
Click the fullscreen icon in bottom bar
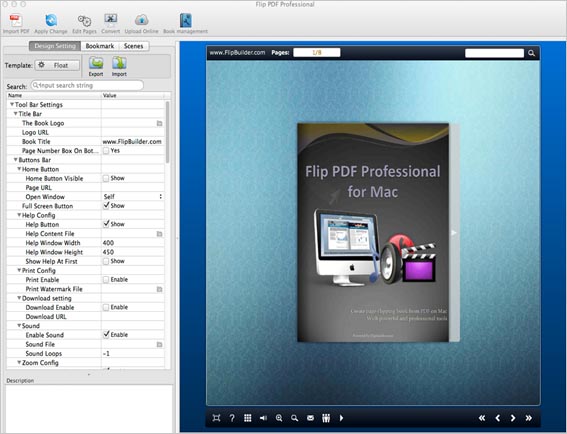pyautogui.click(x=216, y=418)
